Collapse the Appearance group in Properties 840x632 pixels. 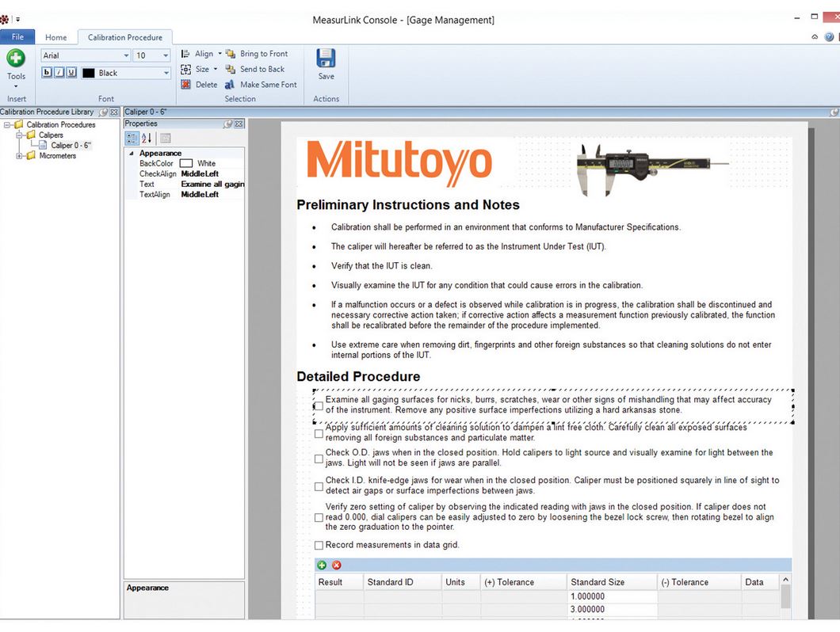[x=133, y=153]
